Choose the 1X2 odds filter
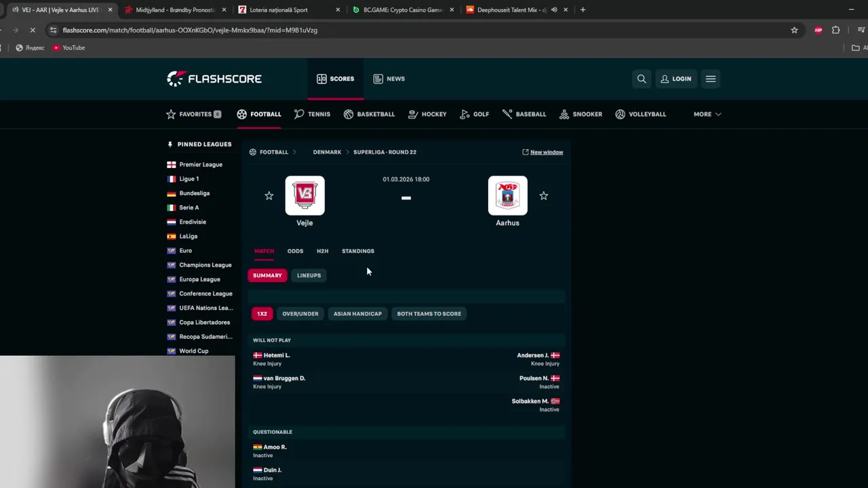This screenshot has height=488, width=868. (x=262, y=314)
